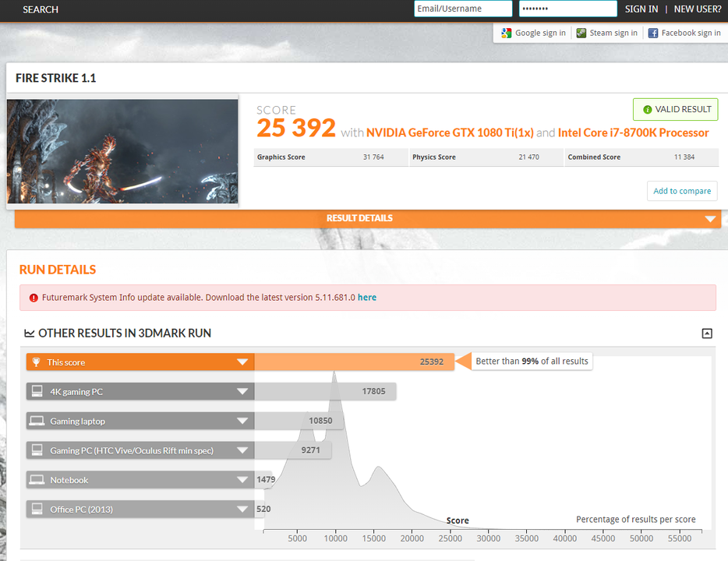Click the Graphics Score value 31 764
The height and width of the screenshot is (561, 728).
(373, 157)
